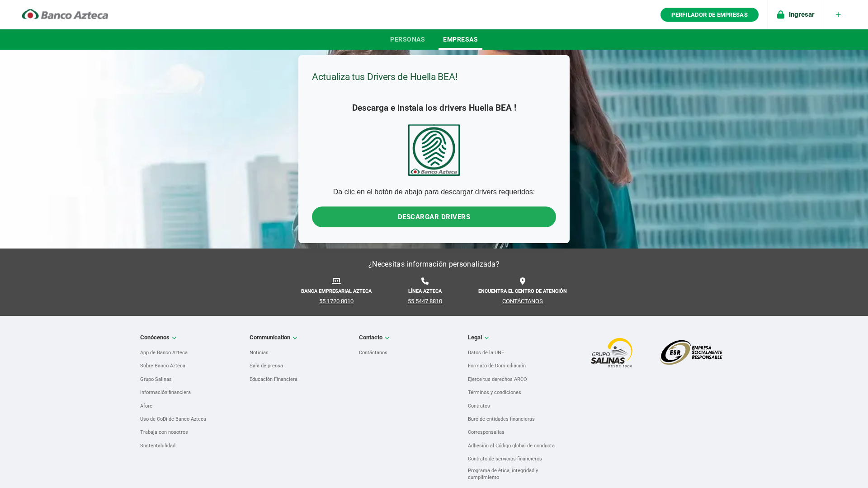
Task: Click the Banco Azteca logo
Action: 65,14
